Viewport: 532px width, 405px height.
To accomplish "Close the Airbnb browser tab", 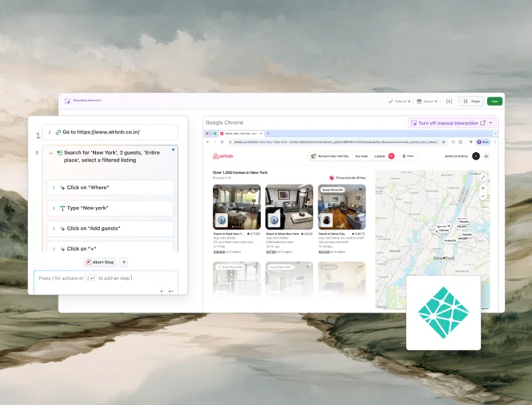I will click(261, 133).
